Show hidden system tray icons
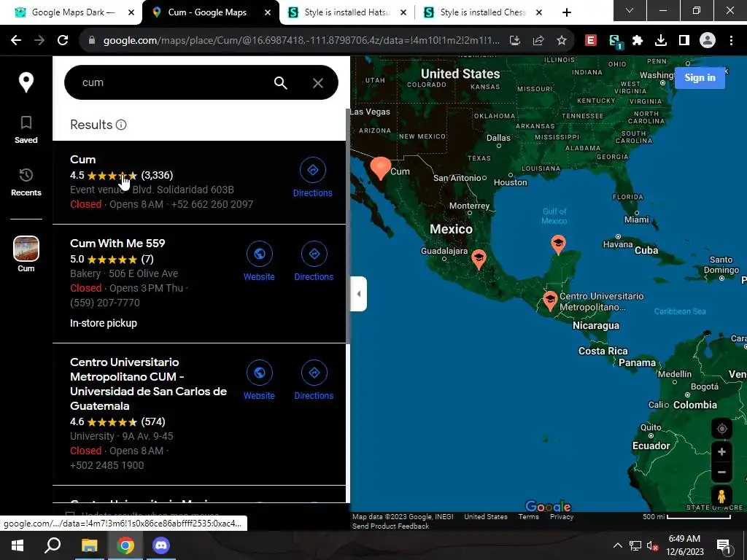The height and width of the screenshot is (560, 747). tap(617, 545)
